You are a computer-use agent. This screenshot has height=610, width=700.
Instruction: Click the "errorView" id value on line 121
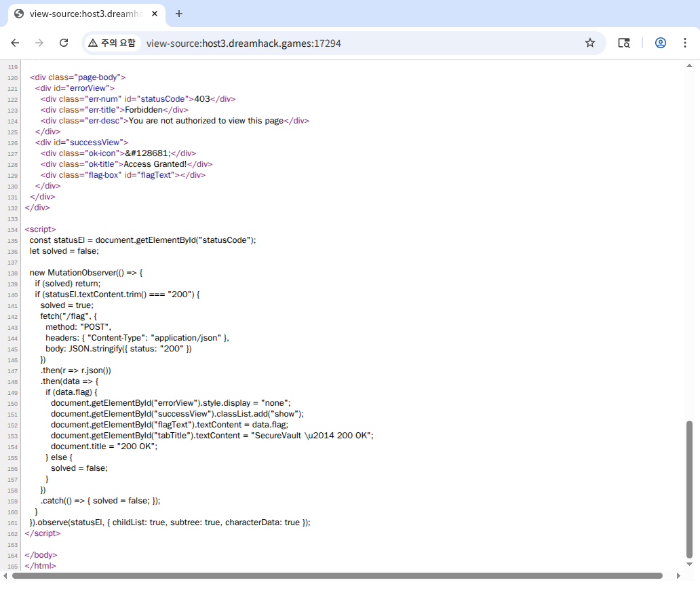pyautogui.click(x=87, y=88)
